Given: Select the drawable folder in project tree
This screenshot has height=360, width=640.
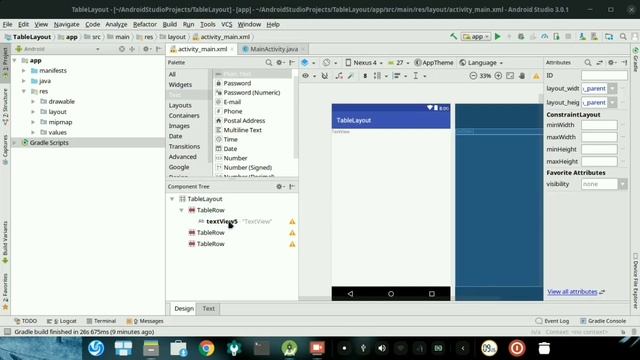Looking at the screenshot, I should click(x=61, y=102).
